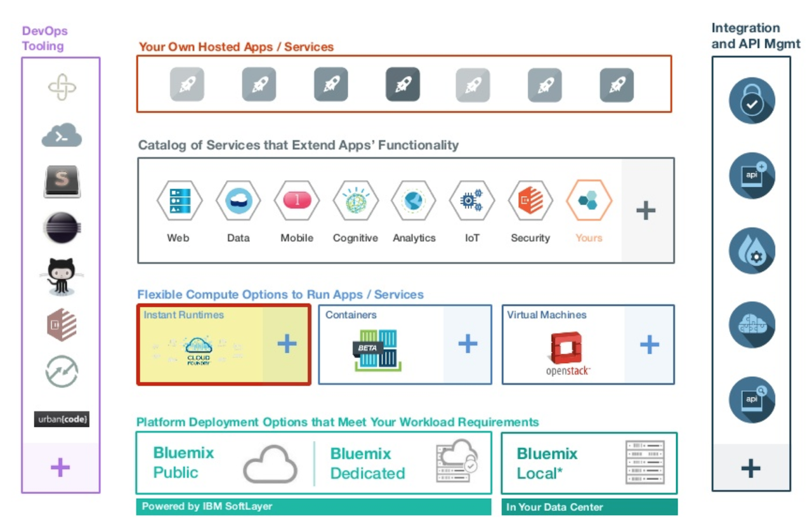
Task: Select the Bluemix Local* text
Action: pyautogui.click(x=547, y=463)
